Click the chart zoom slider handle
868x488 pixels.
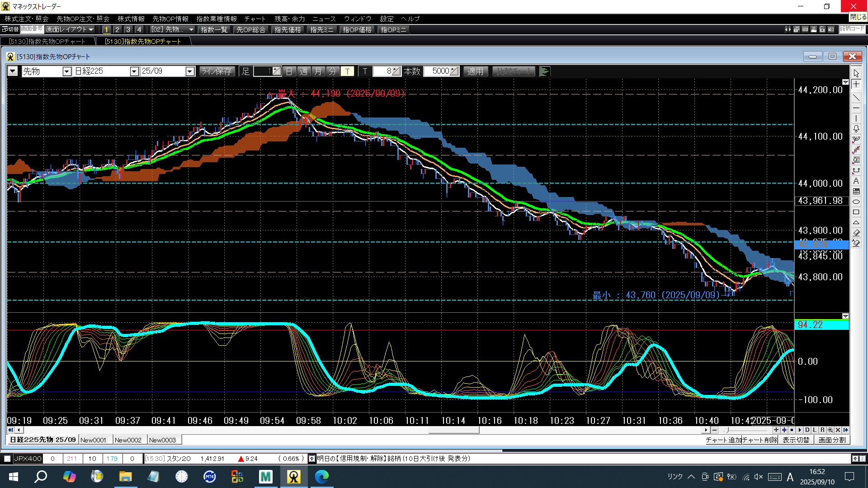coord(727,430)
